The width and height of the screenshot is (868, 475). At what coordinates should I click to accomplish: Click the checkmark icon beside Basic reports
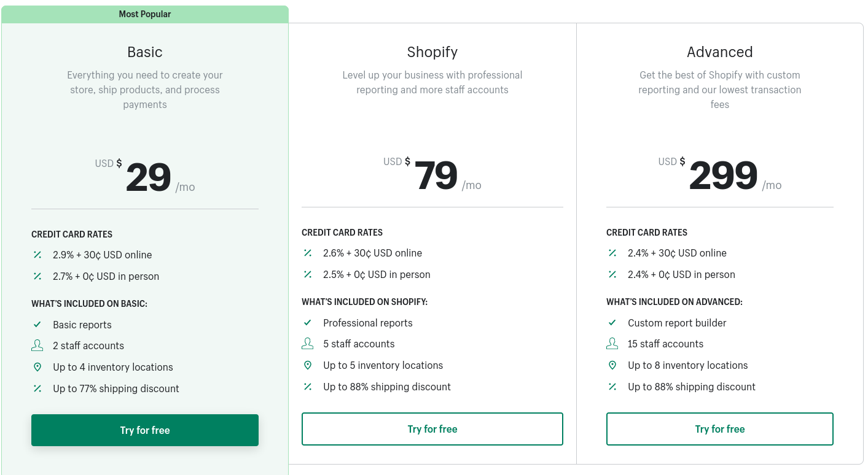37,325
